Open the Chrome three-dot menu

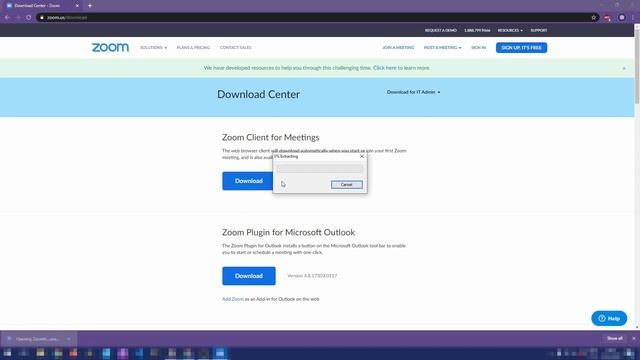tap(633, 18)
